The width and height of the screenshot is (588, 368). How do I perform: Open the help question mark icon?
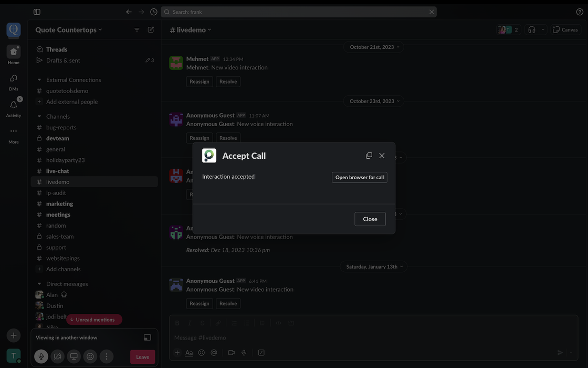(580, 12)
